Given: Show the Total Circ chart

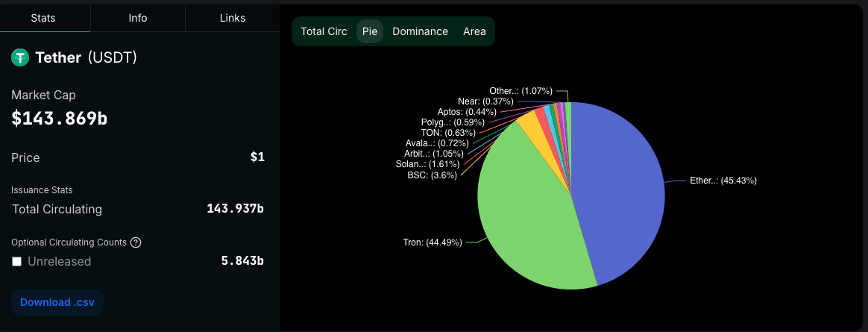Looking at the screenshot, I should coord(324,31).
